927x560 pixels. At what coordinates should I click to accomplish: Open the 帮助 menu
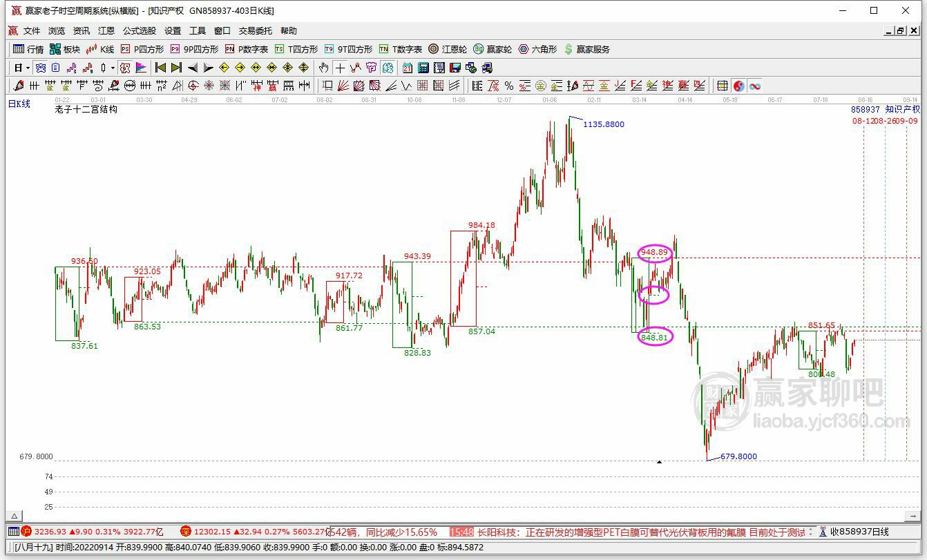coord(289,31)
